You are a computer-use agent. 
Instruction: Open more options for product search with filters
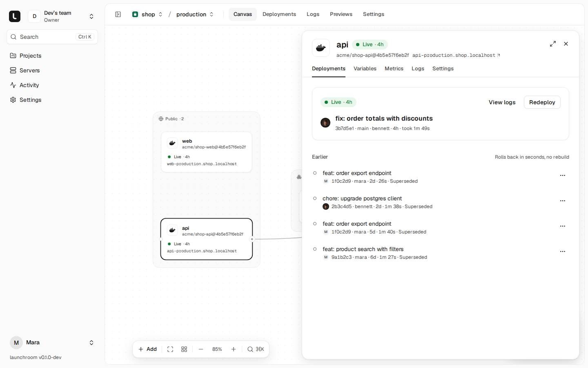[x=563, y=251]
